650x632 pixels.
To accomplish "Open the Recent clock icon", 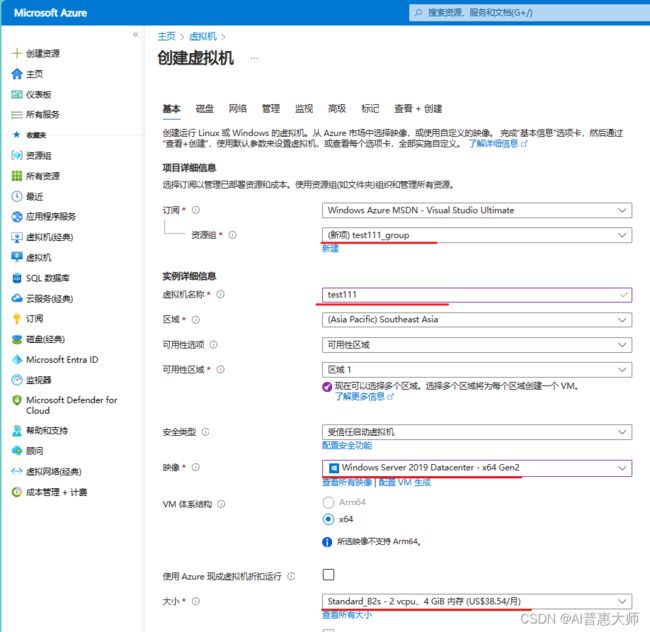I will (17, 196).
